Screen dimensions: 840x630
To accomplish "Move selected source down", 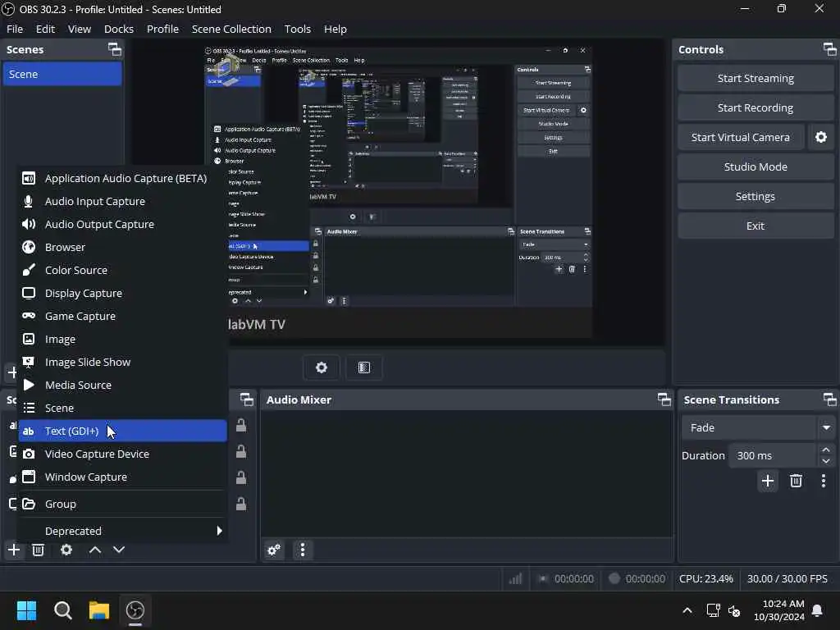I will click(119, 550).
